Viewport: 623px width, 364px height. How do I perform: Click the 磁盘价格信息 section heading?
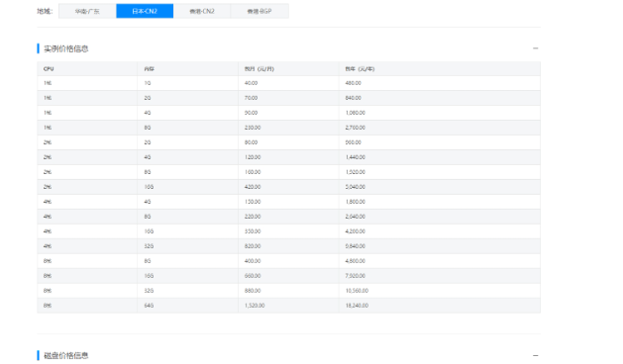66,355
